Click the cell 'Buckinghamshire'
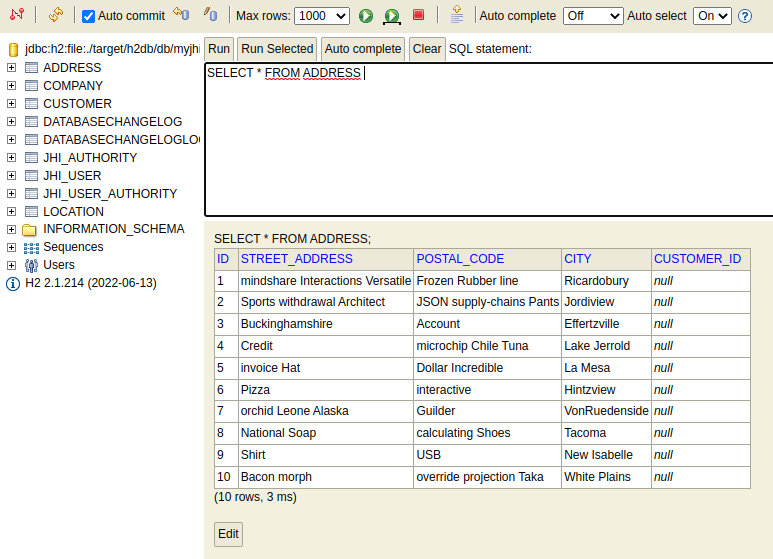 (326, 324)
